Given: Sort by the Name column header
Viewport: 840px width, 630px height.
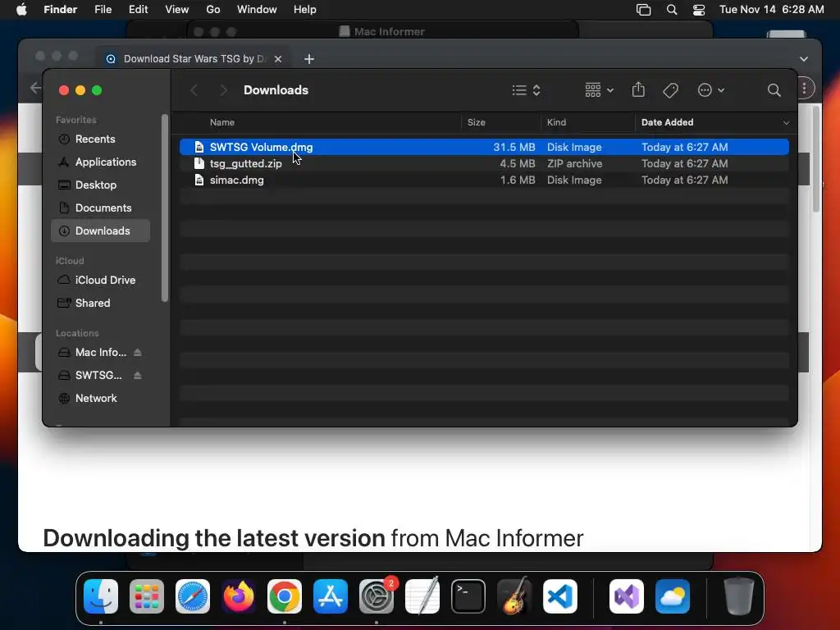Looking at the screenshot, I should click(221, 122).
